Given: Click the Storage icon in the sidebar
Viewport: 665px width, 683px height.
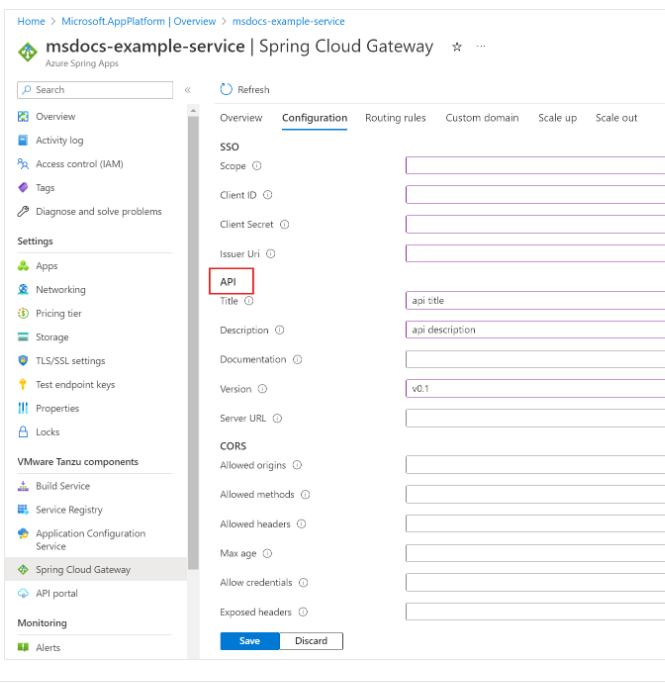Looking at the screenshot, I should point(23,337).
